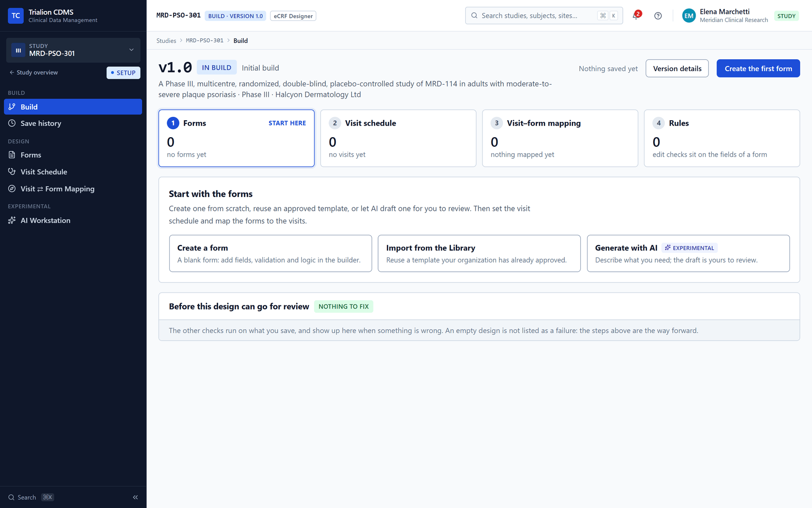812x508 pixels.
Task: Click the Version details button
Action: coord(677,69)
